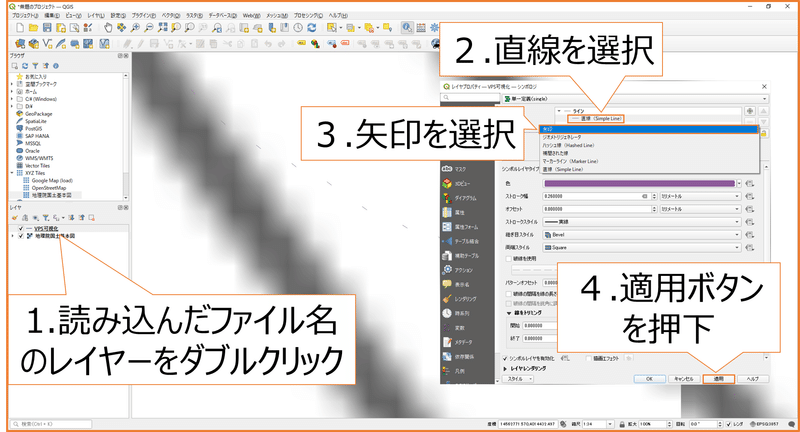Click the Zoom In magnifier tool
This screenshot has height=432, width=800.
click(135, 28)
